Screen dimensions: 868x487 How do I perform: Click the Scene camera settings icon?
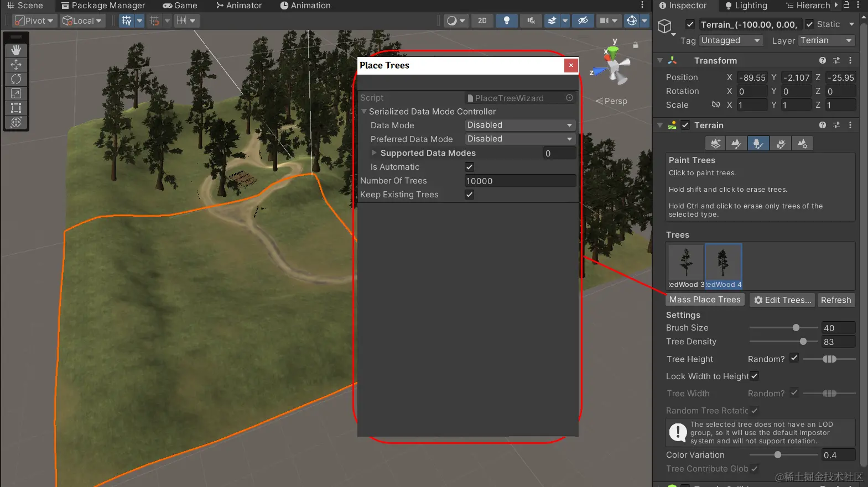coord(605,20)
